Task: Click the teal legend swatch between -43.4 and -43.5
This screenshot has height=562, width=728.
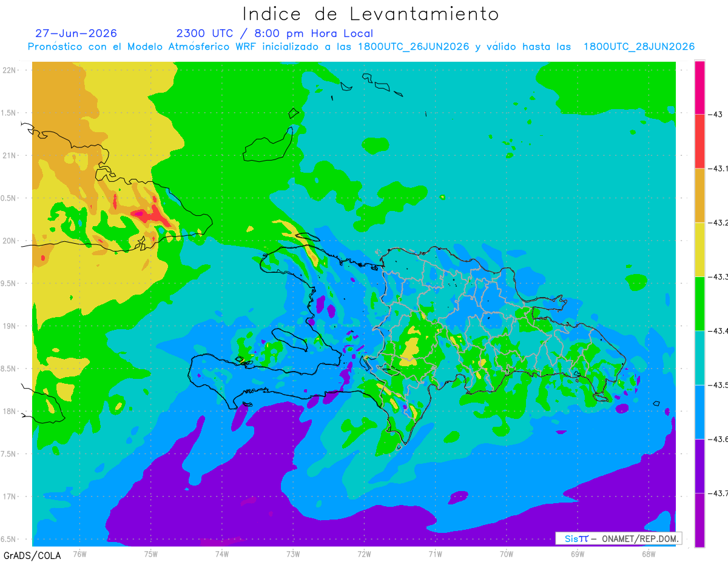Action: click(699, 358)
